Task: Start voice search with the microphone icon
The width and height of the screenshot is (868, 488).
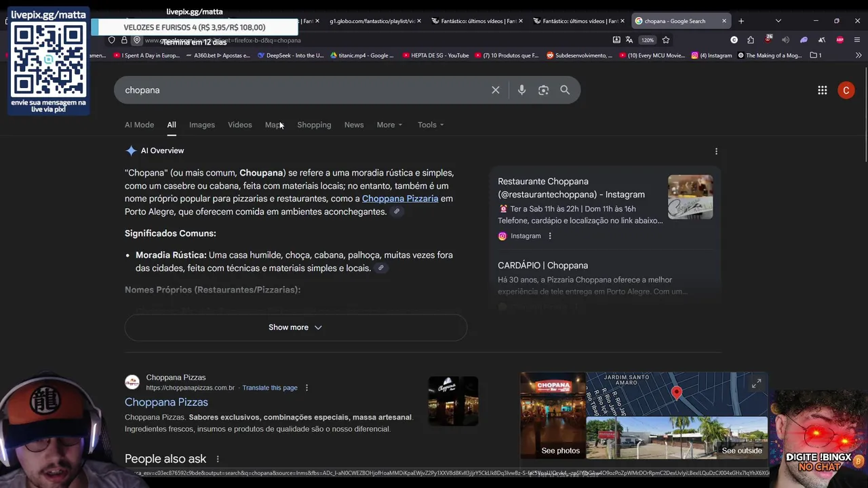Action: point(521,90)
